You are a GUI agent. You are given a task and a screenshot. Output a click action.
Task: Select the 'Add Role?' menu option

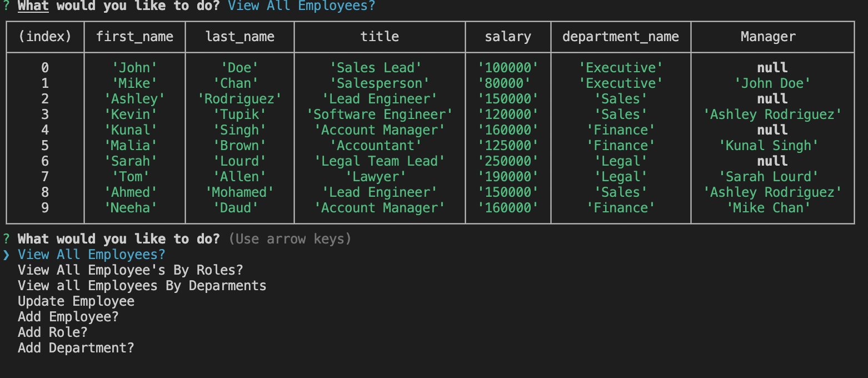pos(53,332)
